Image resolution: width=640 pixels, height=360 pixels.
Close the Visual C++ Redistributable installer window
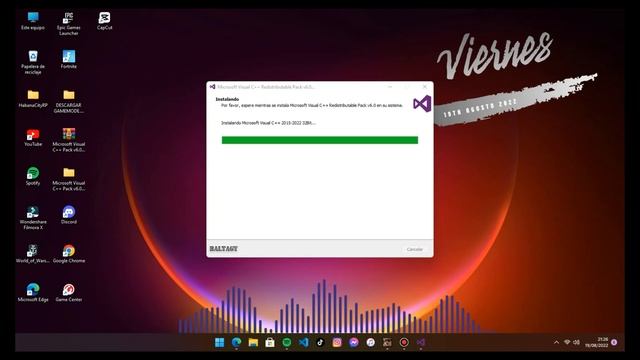(x=424, y=87)
